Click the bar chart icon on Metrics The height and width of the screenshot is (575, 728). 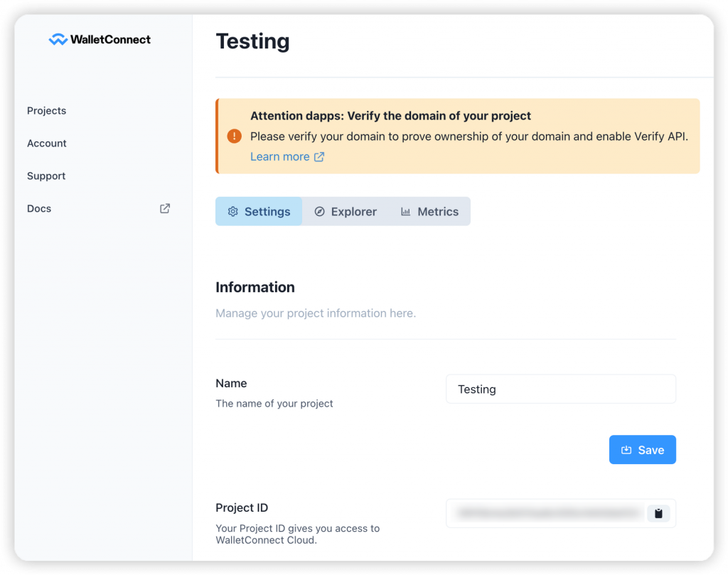coord(405,212)
